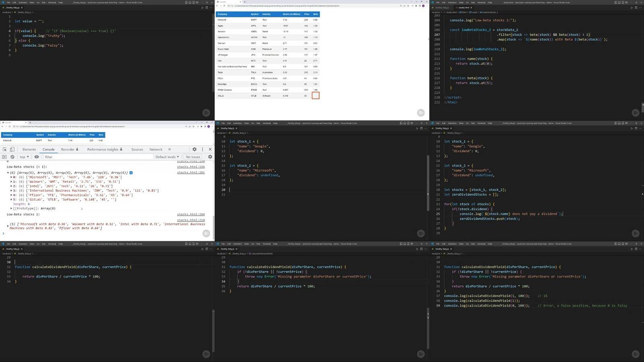Open source link stocks.html:201
This screenshot has height=362, width=644.
coord(191,172)
